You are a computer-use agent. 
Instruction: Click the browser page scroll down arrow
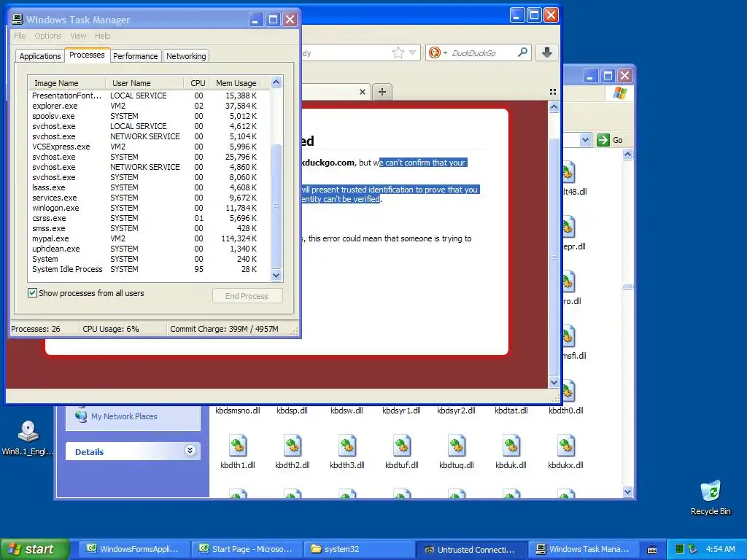(x=554, y=382)
